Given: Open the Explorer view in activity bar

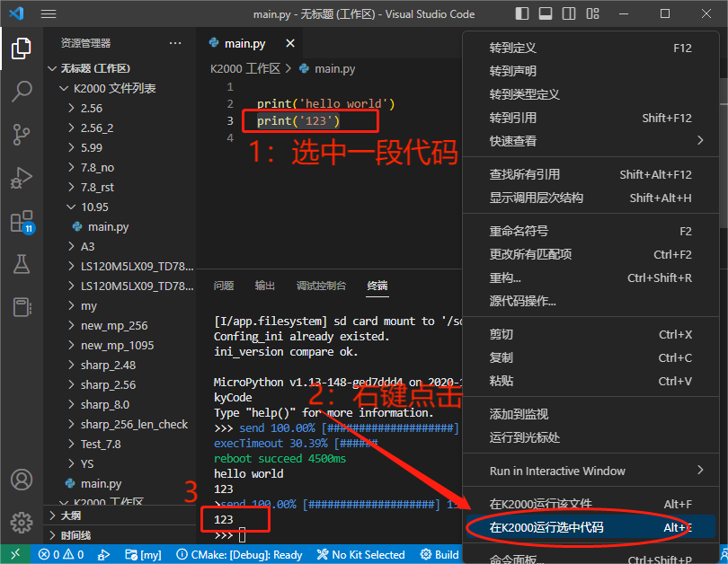Looking at the screenshot, I should [x=22, y=48].
